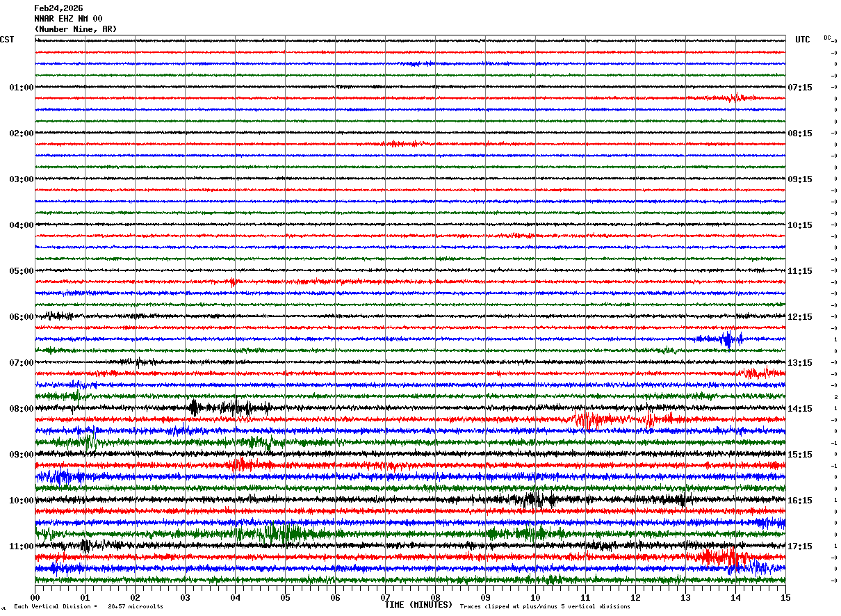Click the 10:15 UTC time label
841x616 pixels.
[800, 225]
